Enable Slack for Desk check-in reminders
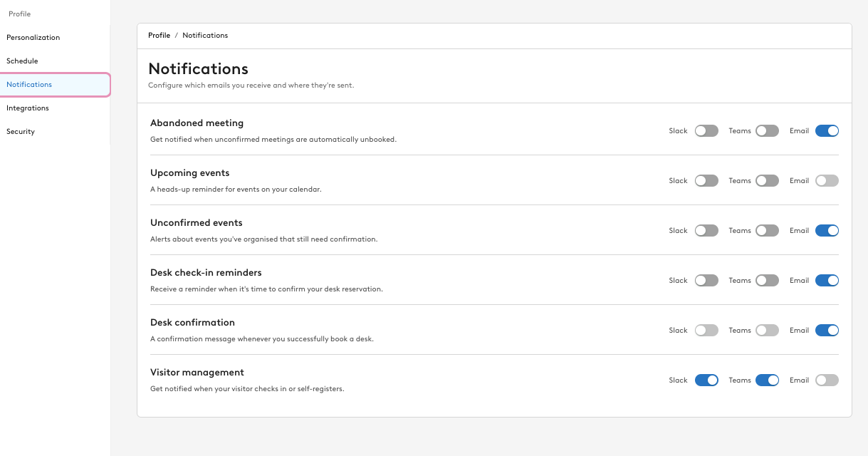 pos(706,280)
